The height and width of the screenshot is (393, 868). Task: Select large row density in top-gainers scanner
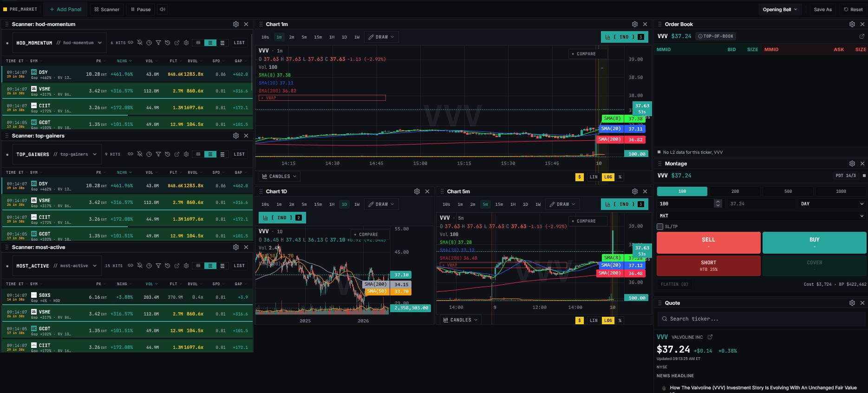(x=222, y=154)
